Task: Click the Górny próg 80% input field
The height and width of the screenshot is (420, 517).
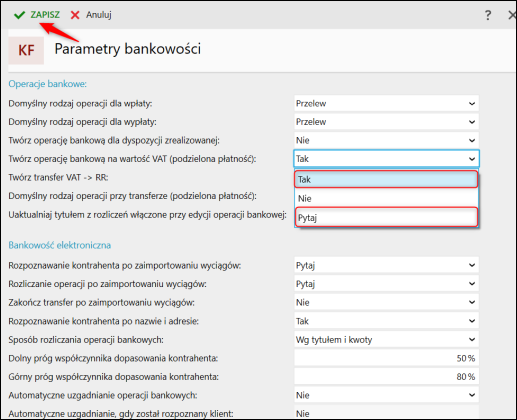Action: point(386,377)
